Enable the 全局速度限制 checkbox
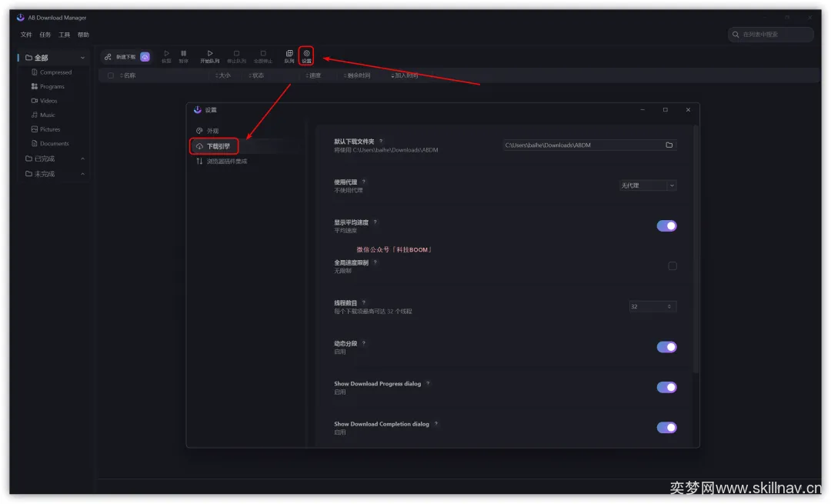 (x=672, y=266)
